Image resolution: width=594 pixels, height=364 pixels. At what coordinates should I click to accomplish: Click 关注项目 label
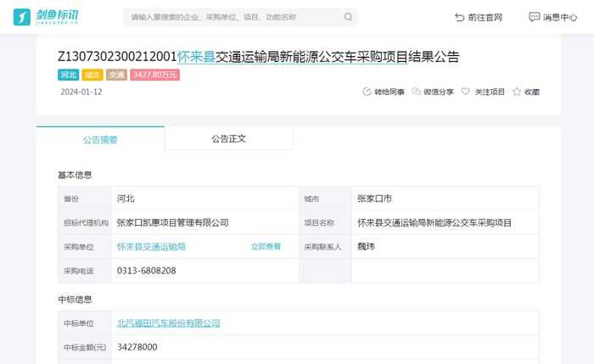coord(490,92)
